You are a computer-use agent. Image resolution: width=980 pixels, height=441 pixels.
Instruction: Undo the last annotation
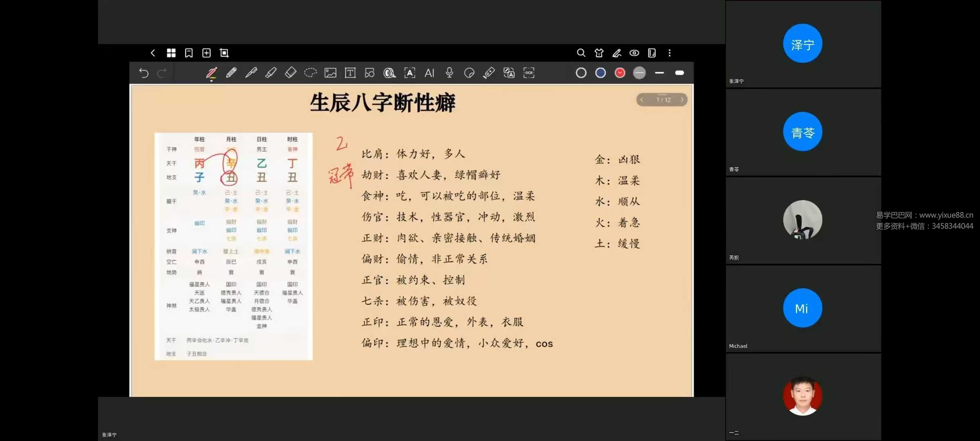[x=143, y=73]
